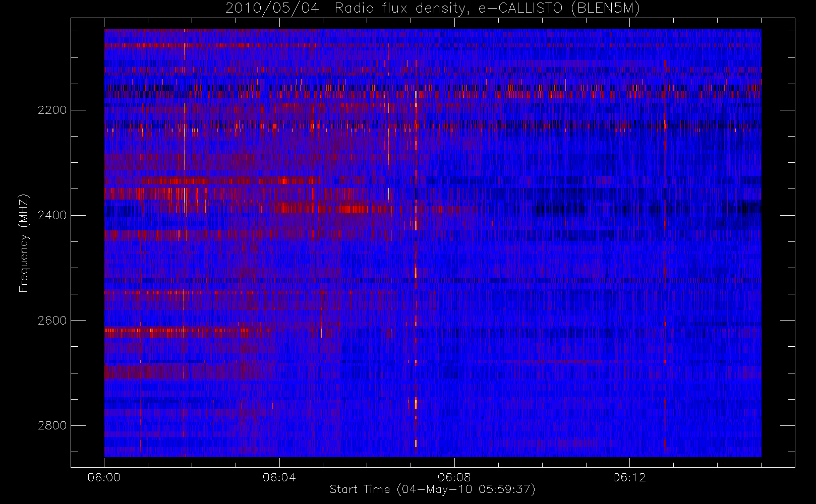Screen dimensions: 816x504
Task: Click the 06:04 time tick label
Action: [x=279, y=477]
